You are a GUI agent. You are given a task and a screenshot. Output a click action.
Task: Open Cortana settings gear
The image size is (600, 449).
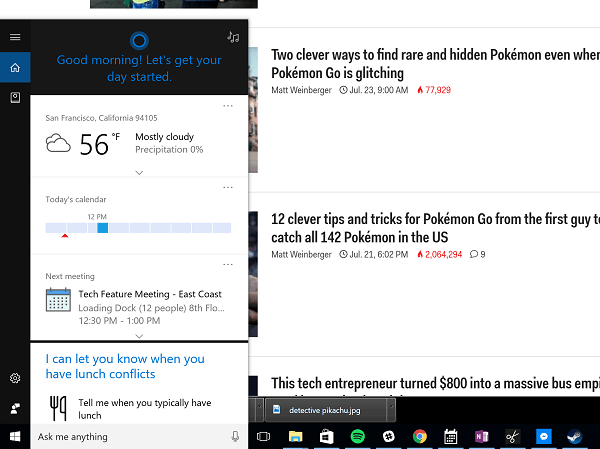[15, 378]
